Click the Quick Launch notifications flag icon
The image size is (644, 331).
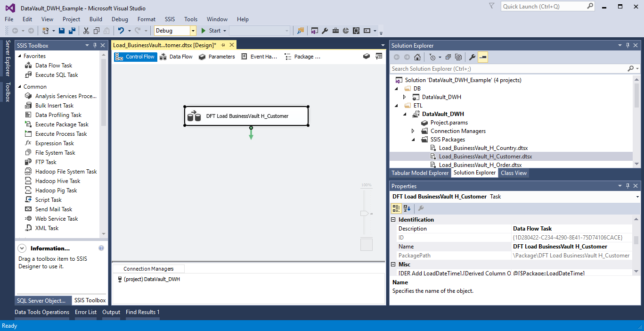(x=491, y=6)
